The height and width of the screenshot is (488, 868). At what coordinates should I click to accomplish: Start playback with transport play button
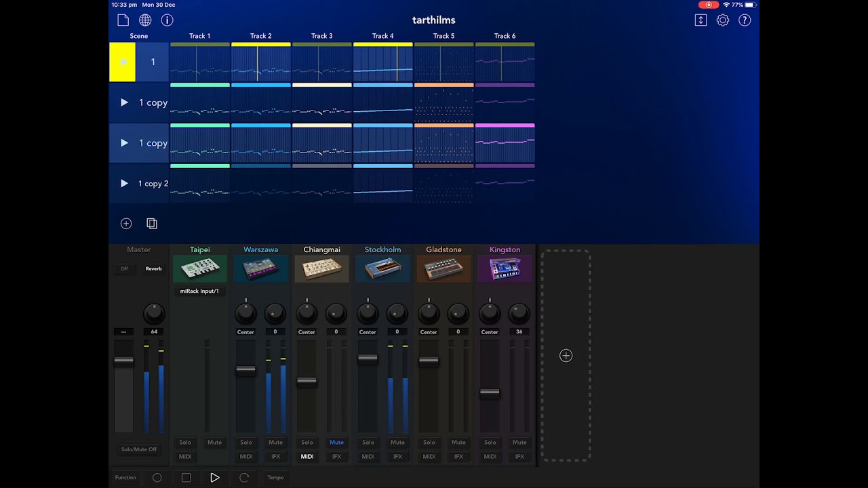[215, 478]
